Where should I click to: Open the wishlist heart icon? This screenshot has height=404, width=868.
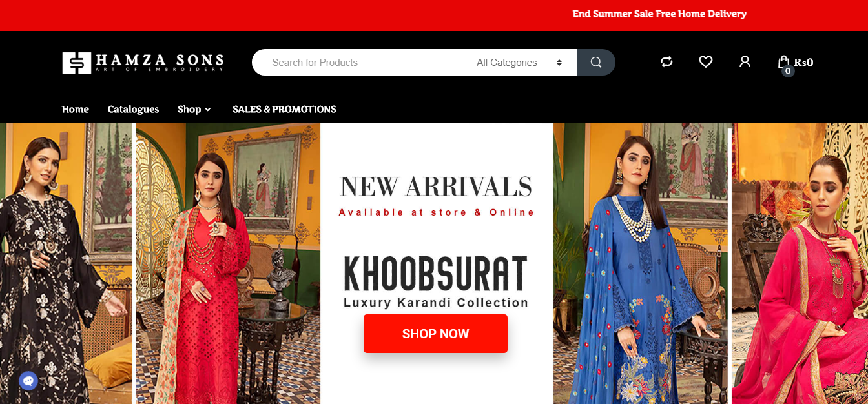pos(706,62)
